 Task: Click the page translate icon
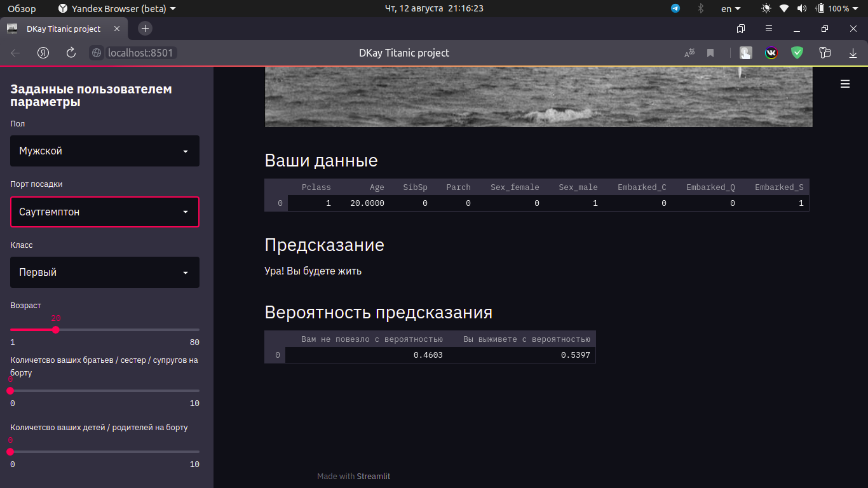pyautogui.click(x=689, y=53)
